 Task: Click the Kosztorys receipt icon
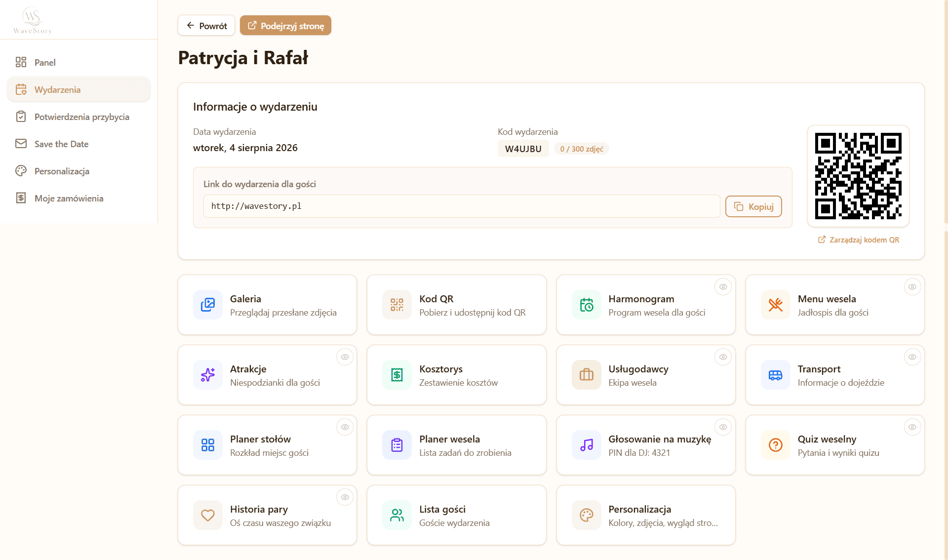coord(397,375)
